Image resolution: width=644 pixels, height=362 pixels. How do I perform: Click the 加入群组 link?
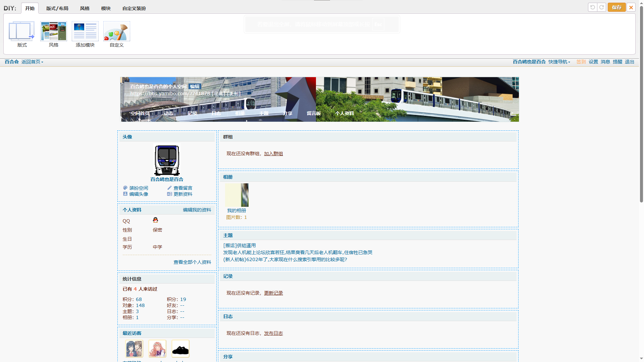point(273,154)
